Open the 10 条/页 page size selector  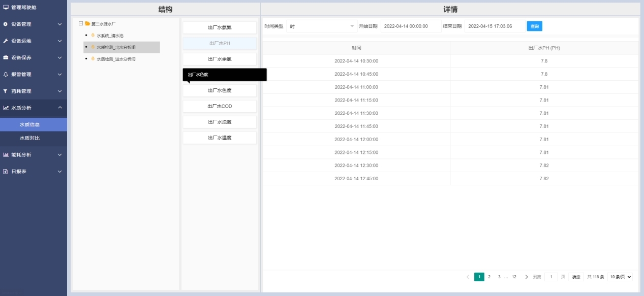pyautogui.click(x=621, y=277)
